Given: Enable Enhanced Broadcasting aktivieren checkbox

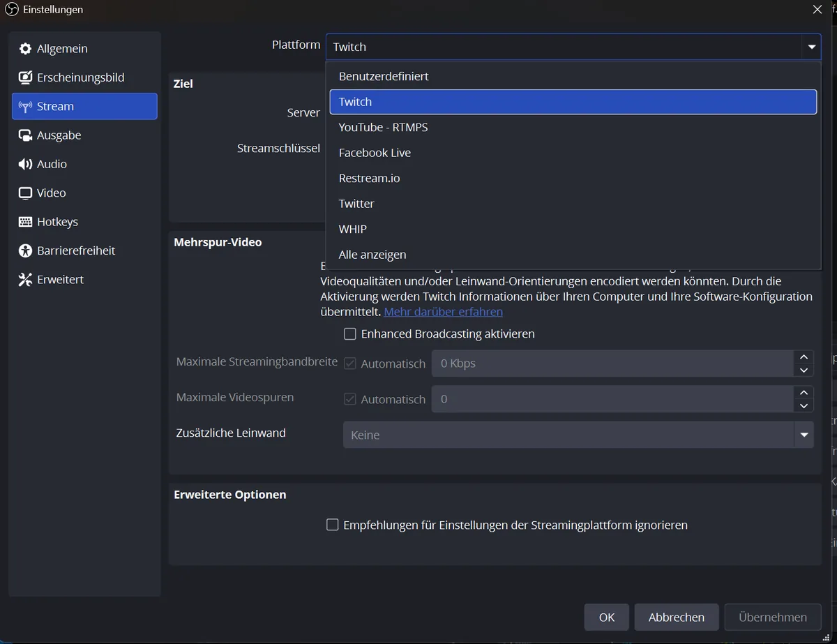Looking at the screenshot, I should pos(350,334).
